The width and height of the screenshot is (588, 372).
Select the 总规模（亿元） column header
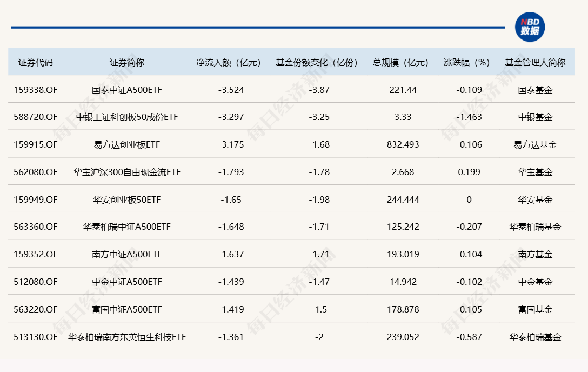click(401, 62)
